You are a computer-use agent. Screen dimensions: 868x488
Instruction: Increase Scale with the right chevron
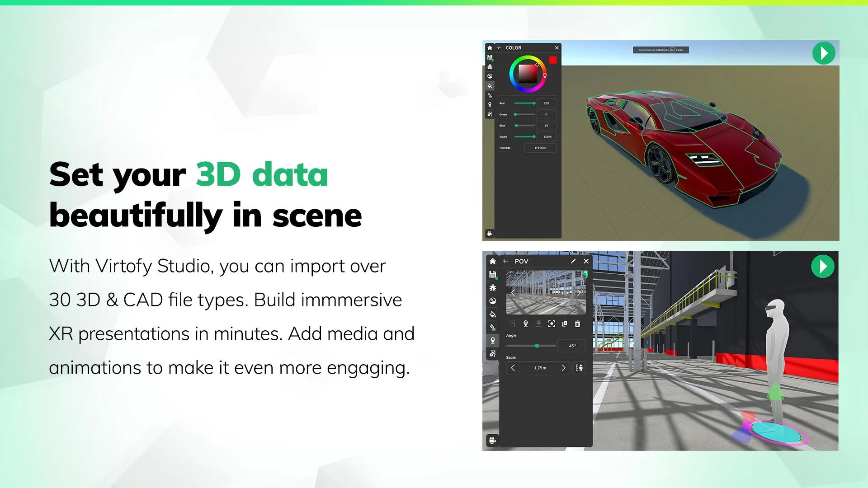coord(563,368)
